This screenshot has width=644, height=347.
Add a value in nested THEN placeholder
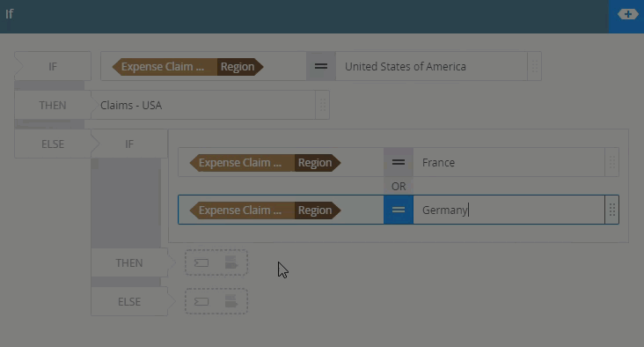201,262
